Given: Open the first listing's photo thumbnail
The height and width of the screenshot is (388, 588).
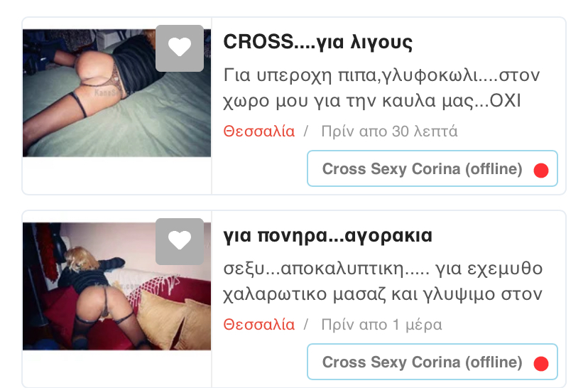Looking at the screenshot, I should [x=116, y=93].
